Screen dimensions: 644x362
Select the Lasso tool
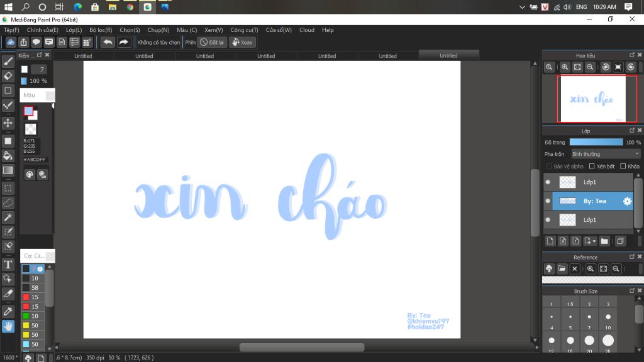point(8,203)
